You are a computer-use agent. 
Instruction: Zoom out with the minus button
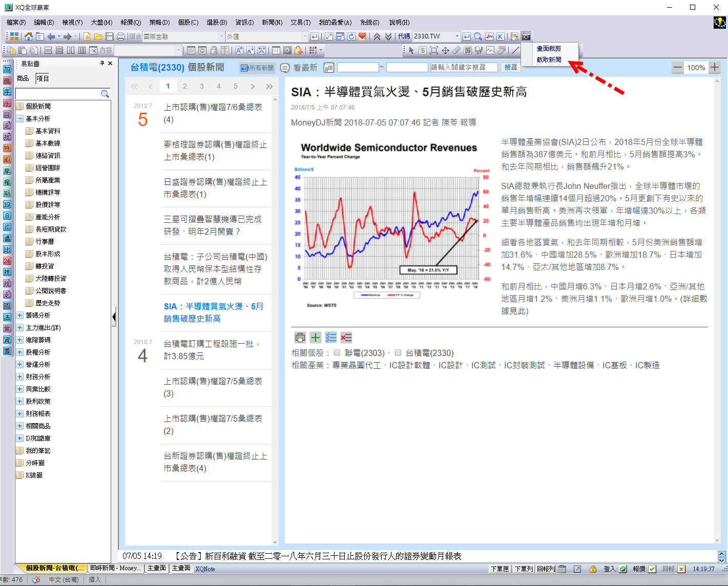pyautogui.click(x=678, y=68)
